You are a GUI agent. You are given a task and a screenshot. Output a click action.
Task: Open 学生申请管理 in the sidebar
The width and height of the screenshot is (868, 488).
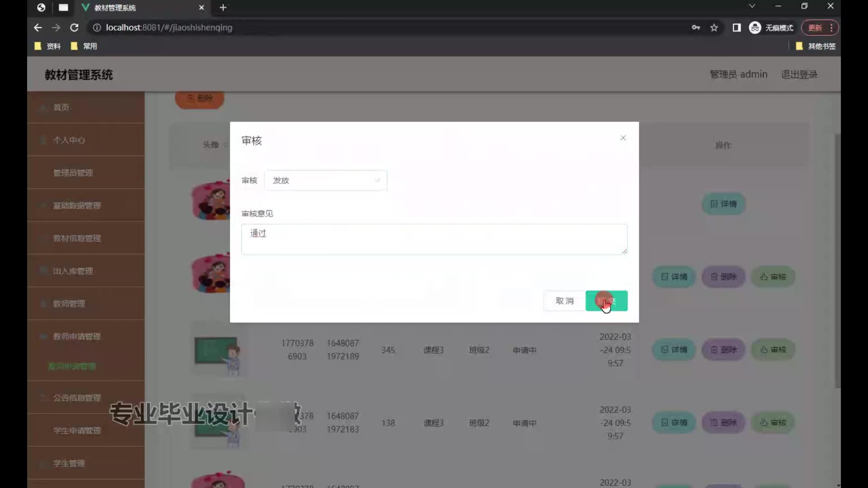point(86,431)
